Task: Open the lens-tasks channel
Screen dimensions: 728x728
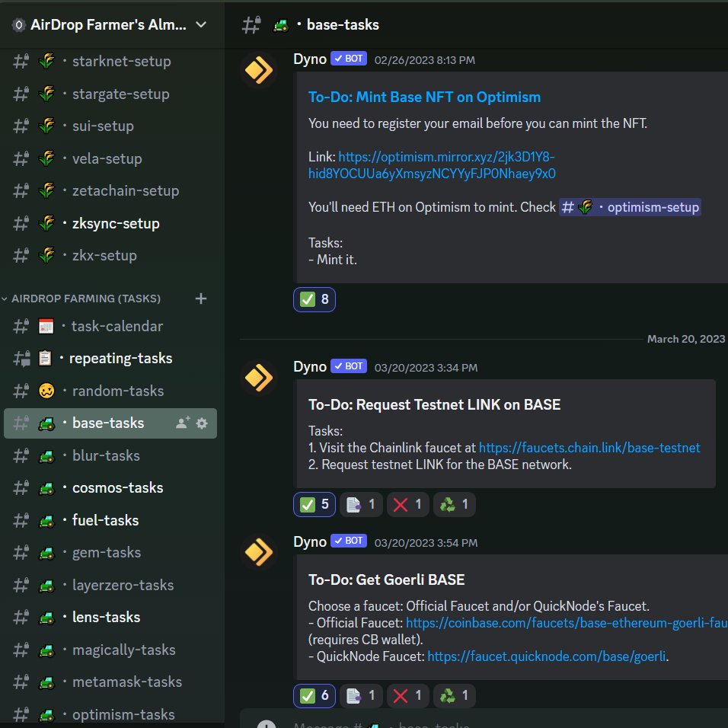Action: (x=110, y=618)
